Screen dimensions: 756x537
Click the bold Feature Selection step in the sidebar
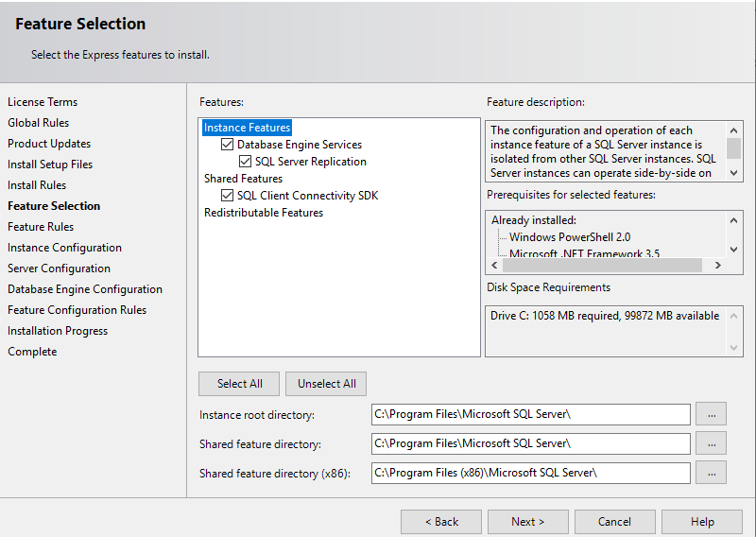tap(54, 206)
